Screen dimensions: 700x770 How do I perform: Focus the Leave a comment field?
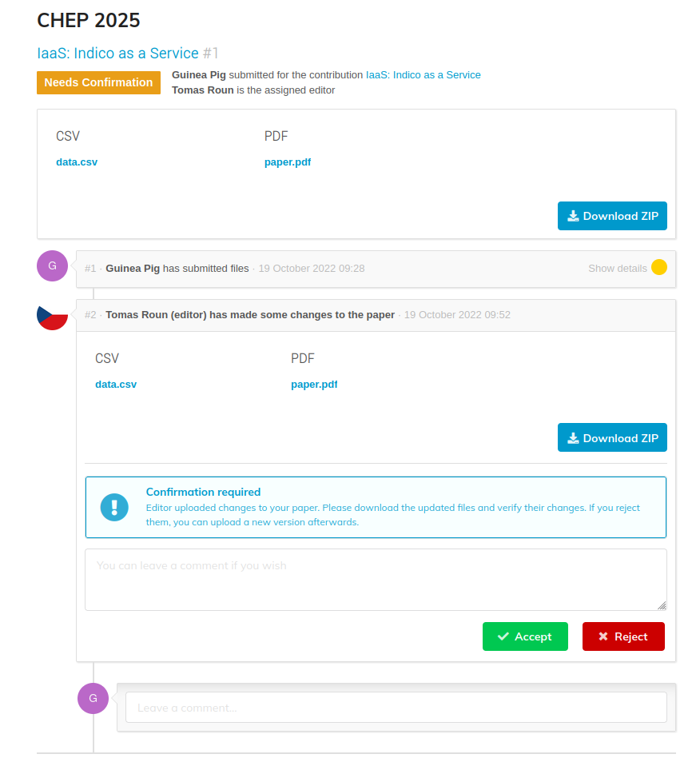point(396,708)
